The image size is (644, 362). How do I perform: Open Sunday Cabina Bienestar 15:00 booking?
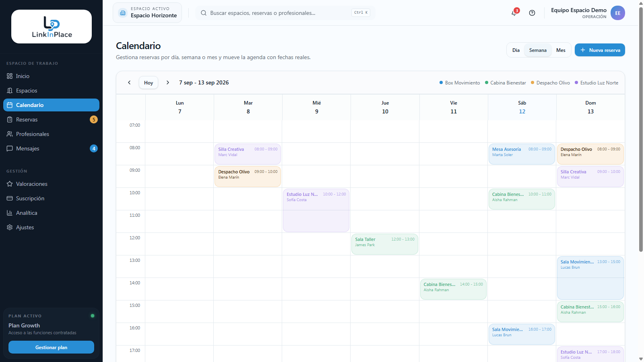tap(590, 312)
